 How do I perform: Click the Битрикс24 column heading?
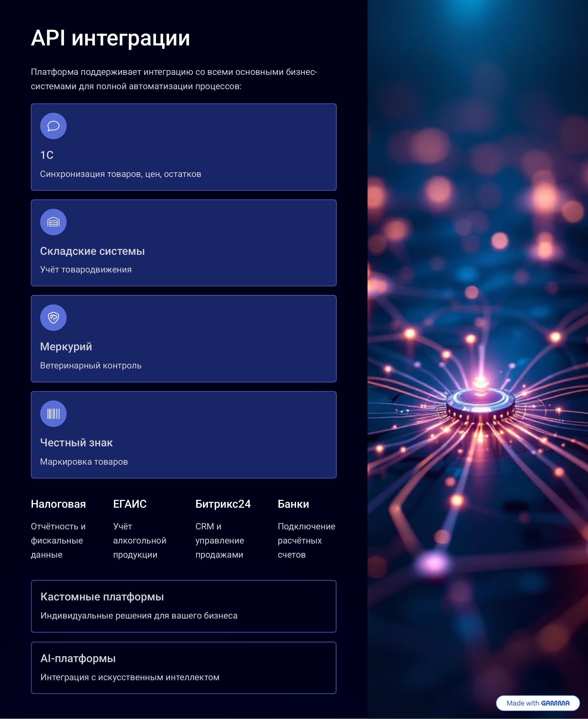pyautogui.click(x=223, y=504)
